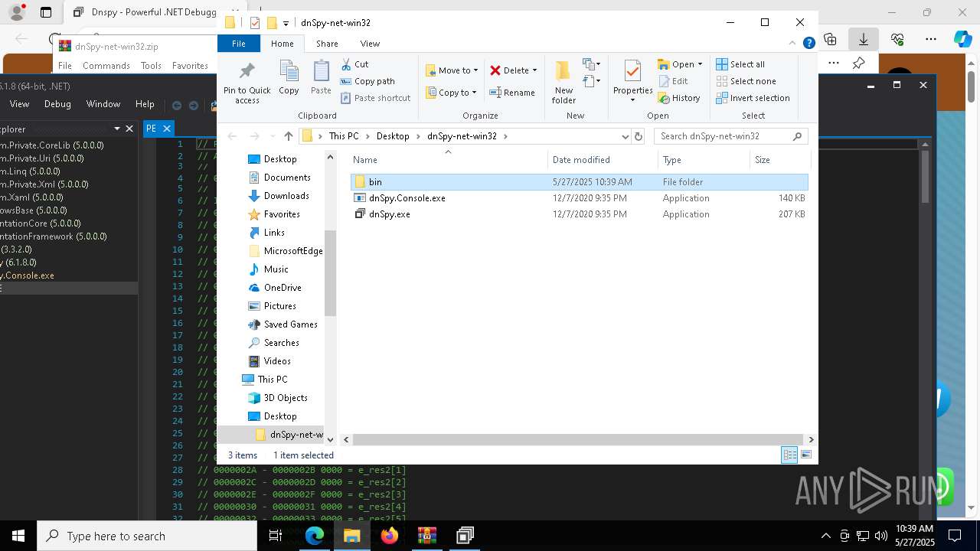
Task: Click Select all
Action: [740, 64]
